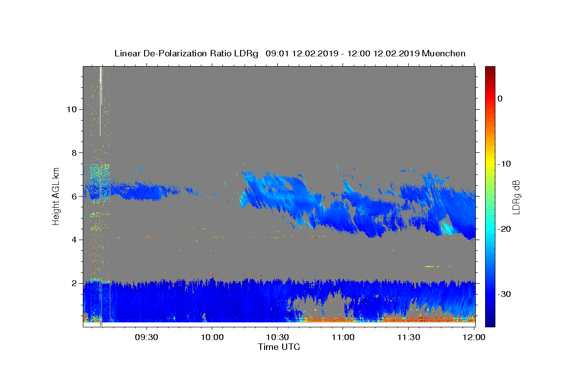The height and width of the screenshot is (392, 588).
Task: Click the 09:30 time tick label
Action: (147, 338)
